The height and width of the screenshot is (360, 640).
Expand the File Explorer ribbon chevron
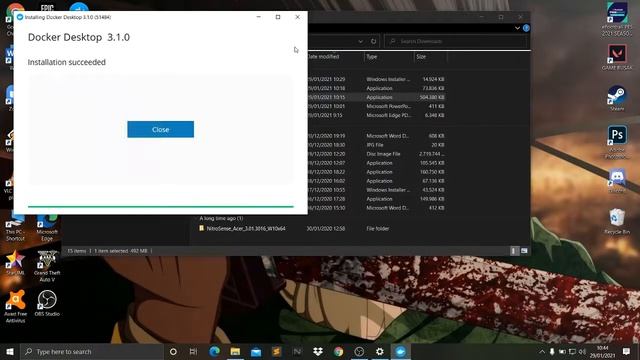(517, 28)
